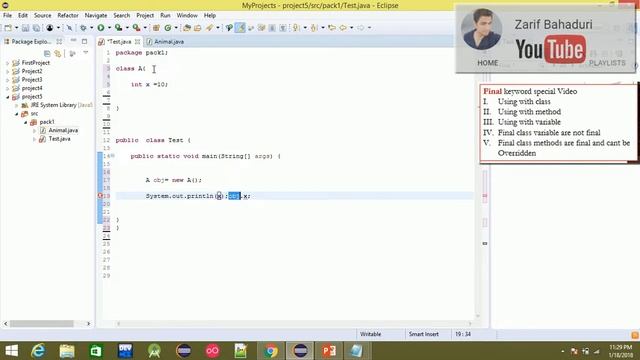This screenshot has width=640, height=360.
Task: Select Test.java in Package Explorer
Action: point(59,139)
